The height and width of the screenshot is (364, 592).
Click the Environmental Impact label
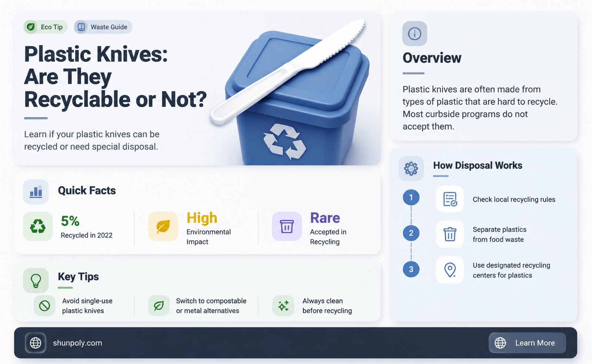click(x=208, y=237)
